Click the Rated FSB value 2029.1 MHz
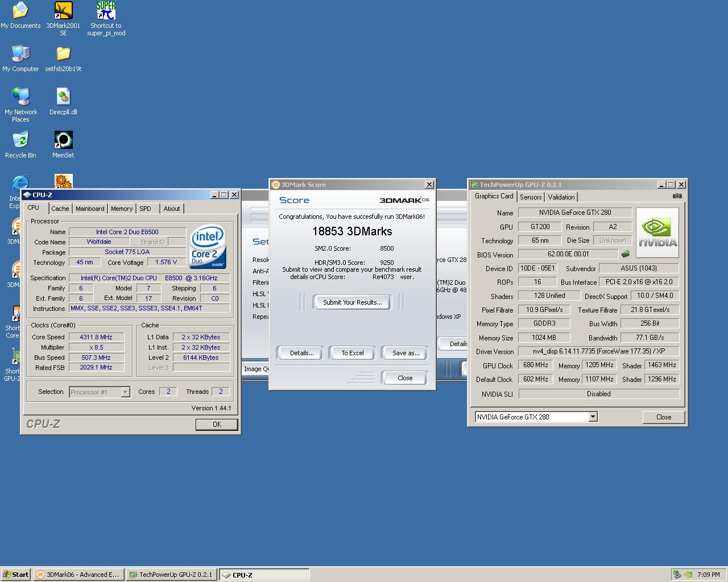 [96, 368]
